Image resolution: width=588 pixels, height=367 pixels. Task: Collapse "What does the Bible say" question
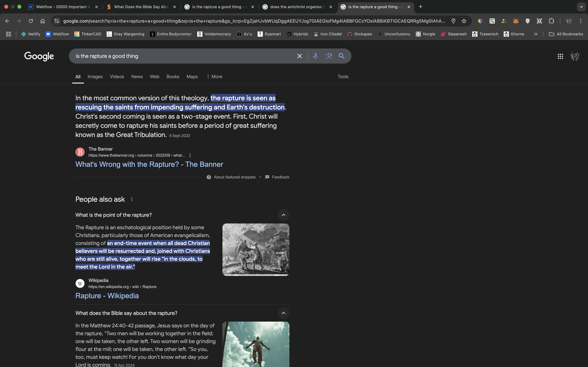[x=283, y=313]
